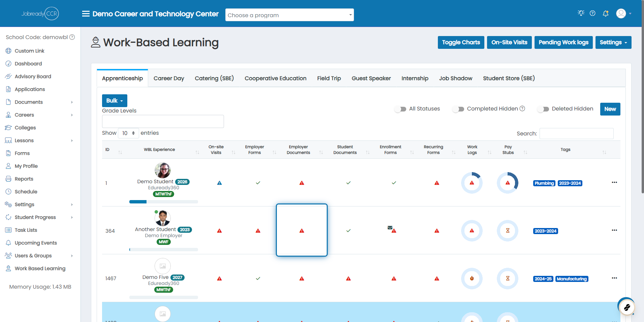Click the Grade Levels input field
Screen dimensions: 644x322
163,121
